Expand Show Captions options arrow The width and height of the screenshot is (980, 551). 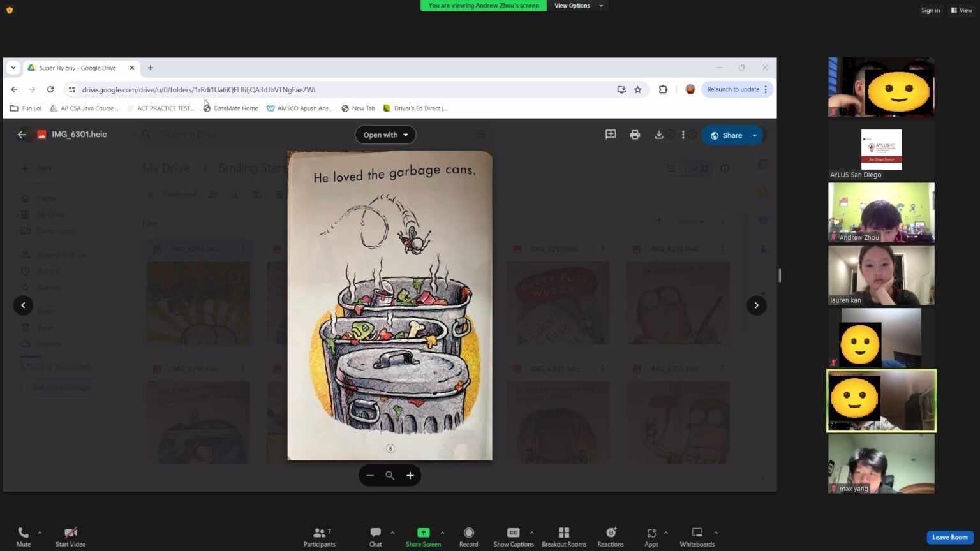point(531,533)
